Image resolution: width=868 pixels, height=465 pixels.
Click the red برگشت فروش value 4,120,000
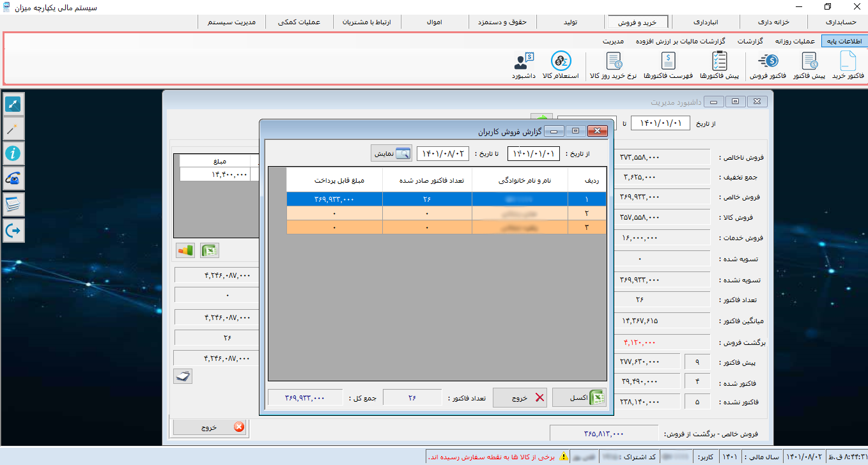[x=662, y=342]
